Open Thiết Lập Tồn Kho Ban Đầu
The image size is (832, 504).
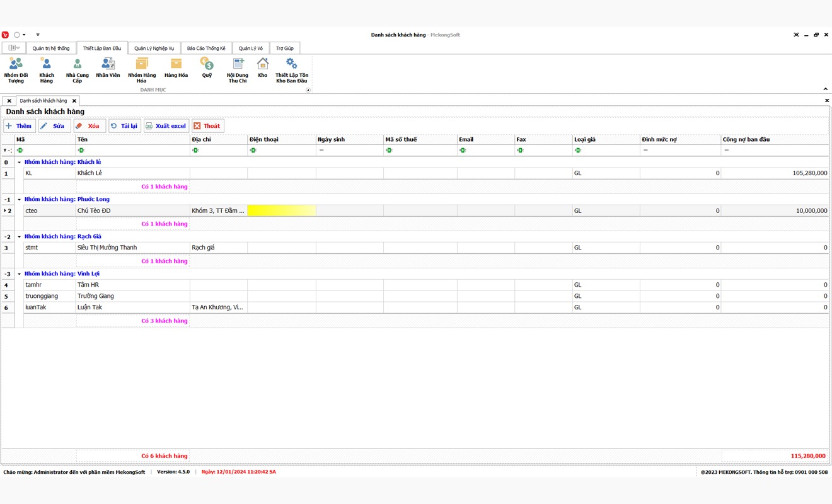point(291,69)
